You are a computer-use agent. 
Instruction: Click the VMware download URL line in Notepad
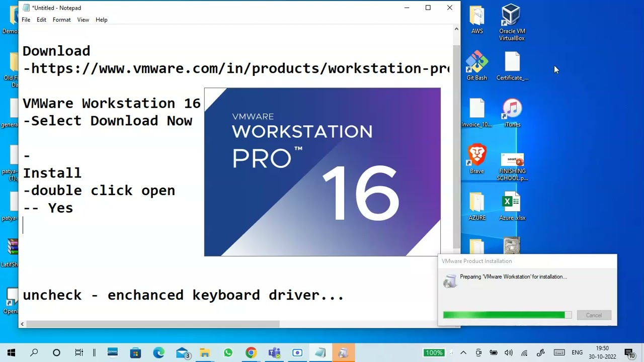[x=236, y=68]
